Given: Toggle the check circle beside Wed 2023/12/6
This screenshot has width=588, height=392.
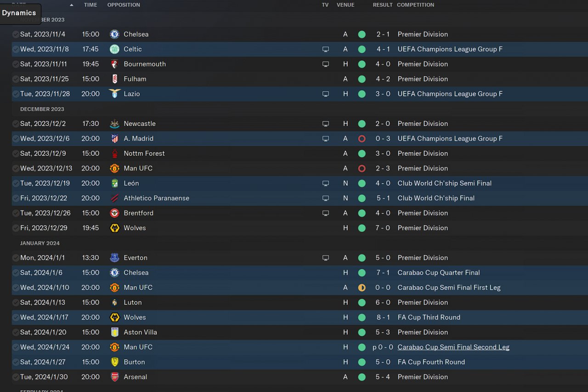Looking at the screenshot, I should pos(16,139).
